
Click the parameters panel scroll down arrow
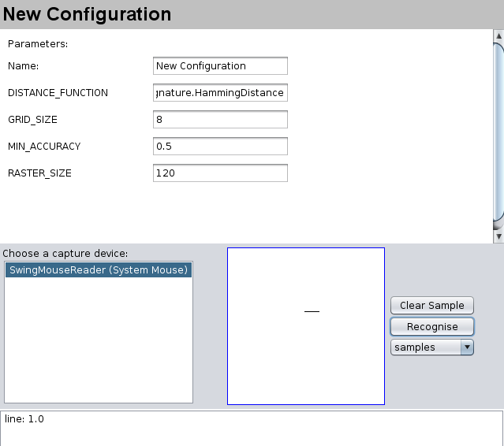[498, 236]
